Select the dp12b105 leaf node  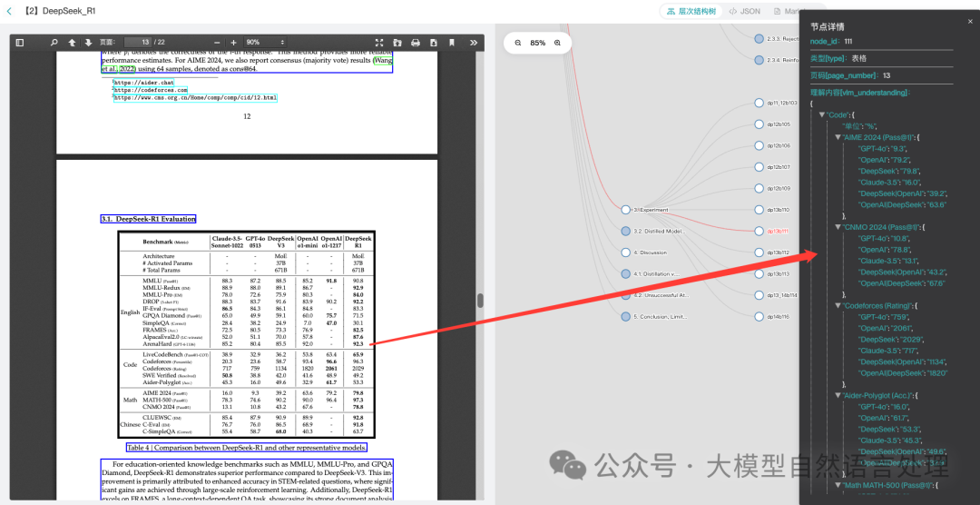coord(759,124)
